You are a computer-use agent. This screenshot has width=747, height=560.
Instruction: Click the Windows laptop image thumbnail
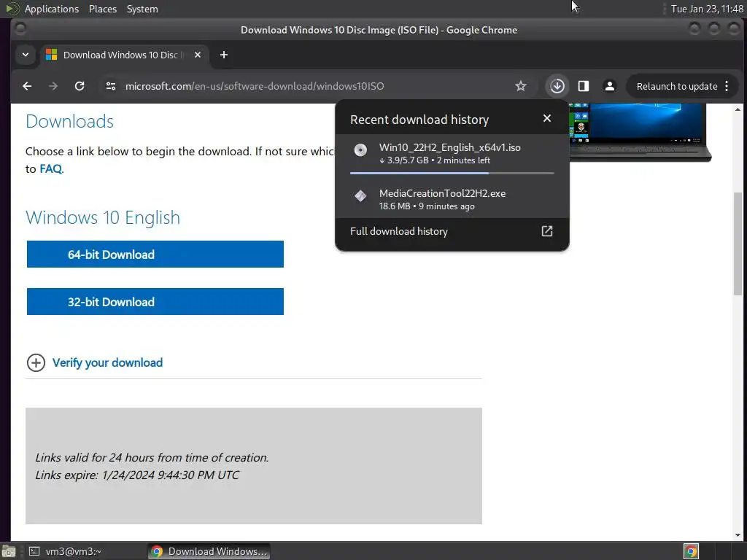pos(640,133)
